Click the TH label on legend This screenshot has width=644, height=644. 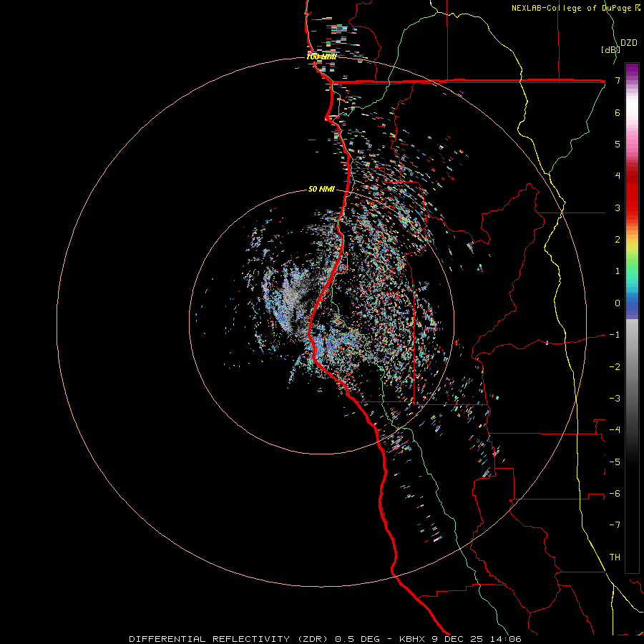click(x=615, y=557)
